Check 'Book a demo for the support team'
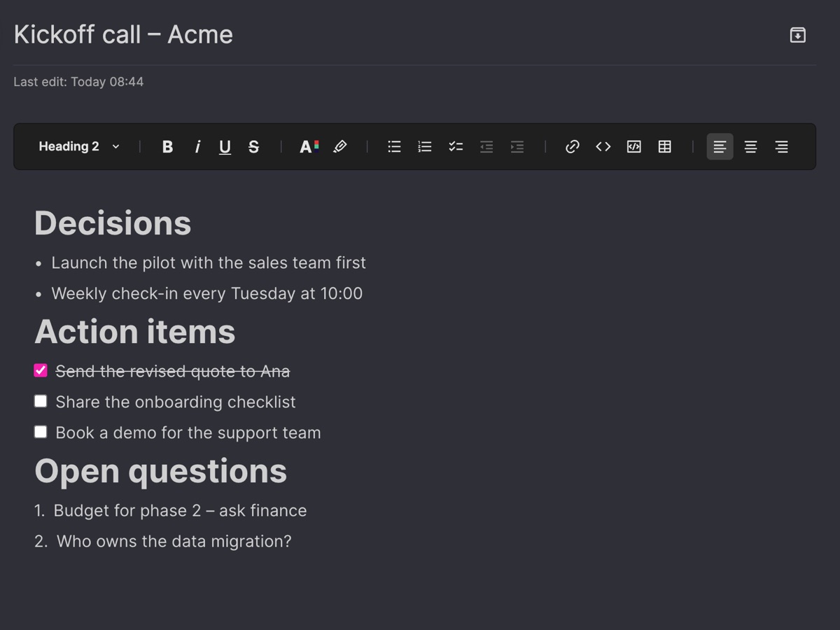The image size is (840, 630). 41,432
